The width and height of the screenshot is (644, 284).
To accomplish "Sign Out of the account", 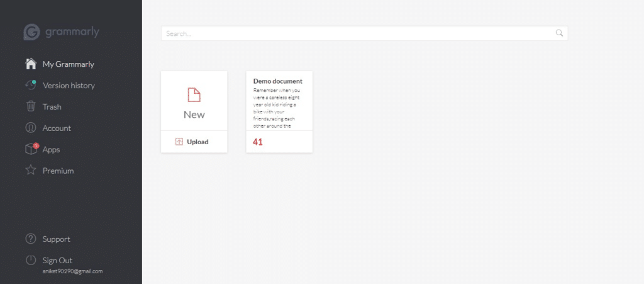I will [57, 261].
